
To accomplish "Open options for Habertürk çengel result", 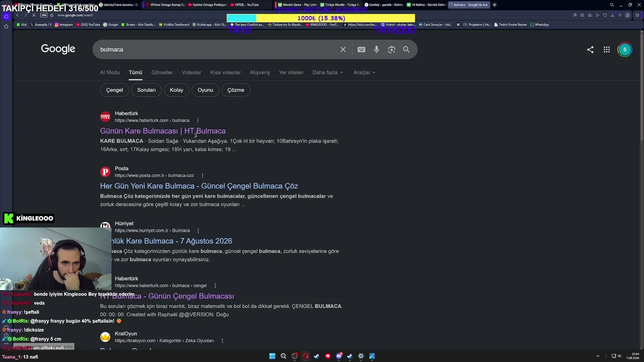I will (x=215, y=286).
